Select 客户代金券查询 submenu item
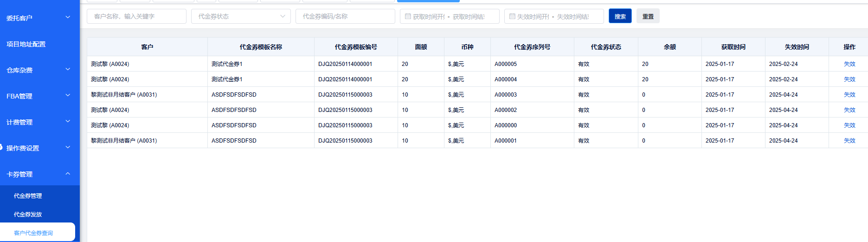868x242 pixels. pyautogui.click(x=33, y=233)
